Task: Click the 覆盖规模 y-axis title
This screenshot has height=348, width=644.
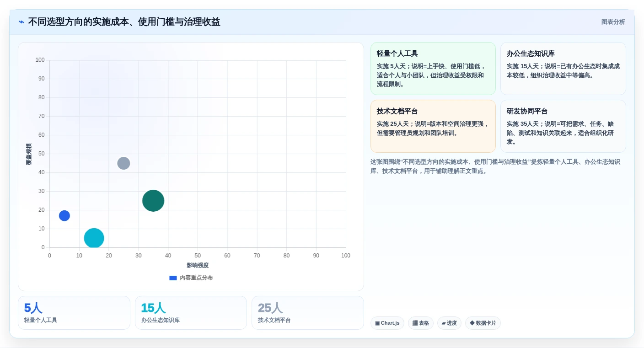Action: point(29,154)
